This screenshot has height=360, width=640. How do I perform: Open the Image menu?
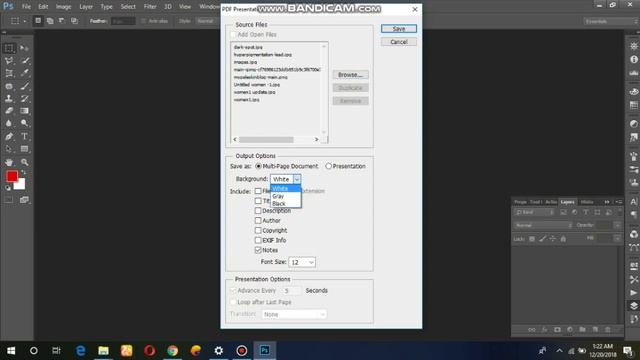point(63,7)
